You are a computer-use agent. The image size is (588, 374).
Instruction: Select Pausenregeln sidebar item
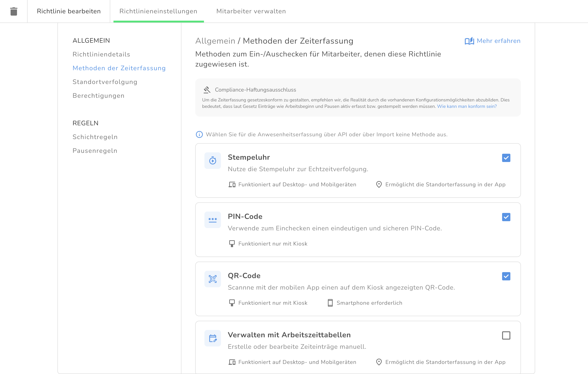[x=95, y=151]
